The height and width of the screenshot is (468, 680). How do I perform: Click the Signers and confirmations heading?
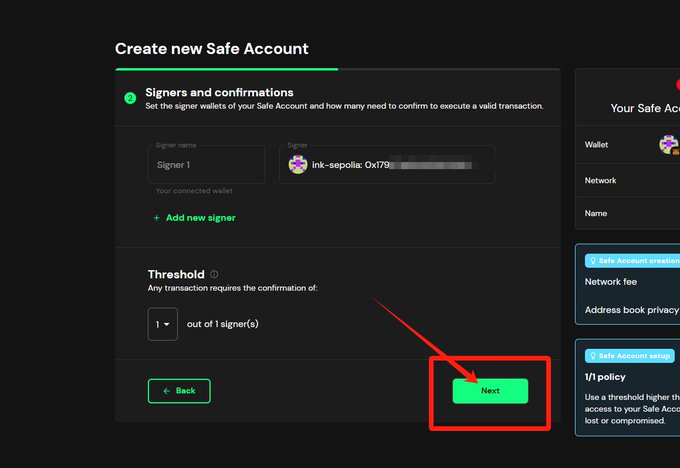click(219, 93)
